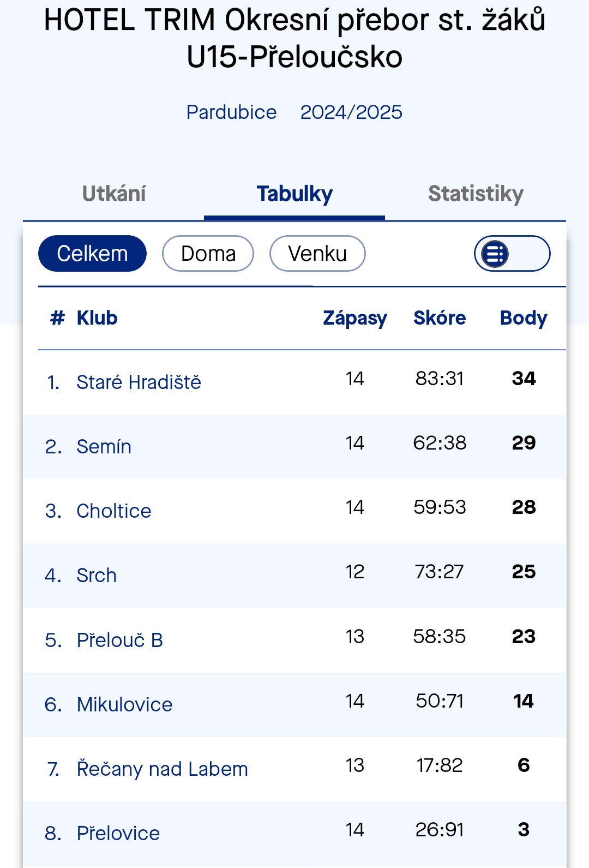Click the Přelovice team name

tap(118, 833)
